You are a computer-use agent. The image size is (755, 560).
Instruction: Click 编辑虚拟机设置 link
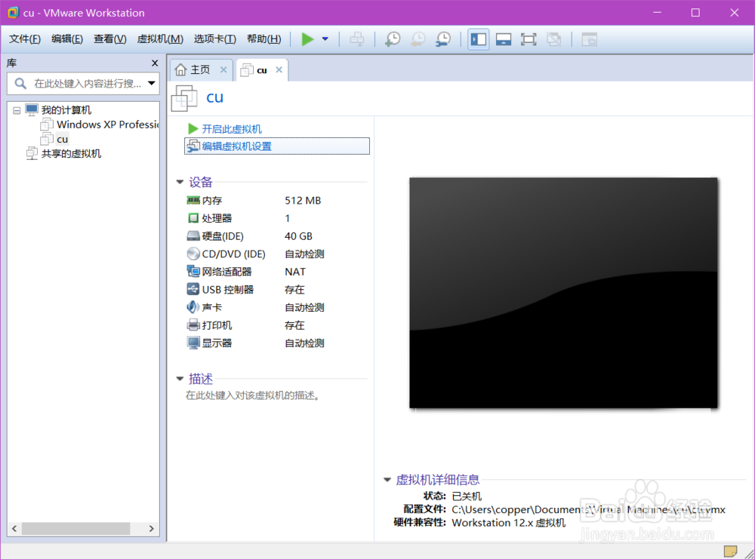tap(277, 146)
